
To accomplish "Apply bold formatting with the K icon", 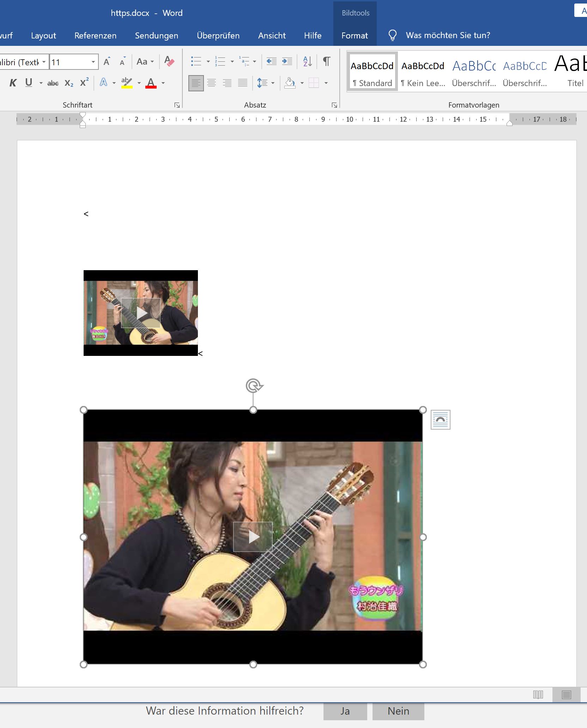I will coord(13,83).
